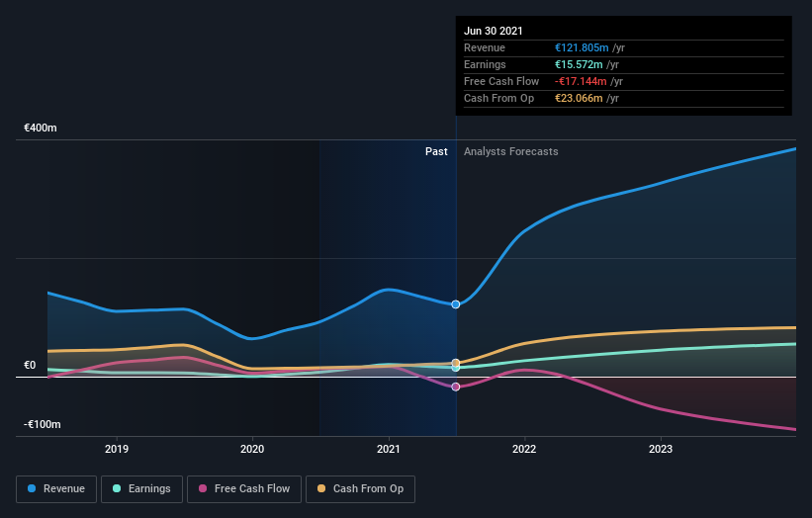This screenshot has width=812, height=518.
Task: Select the Cash From Op data point marker
Action: (456, 363)
